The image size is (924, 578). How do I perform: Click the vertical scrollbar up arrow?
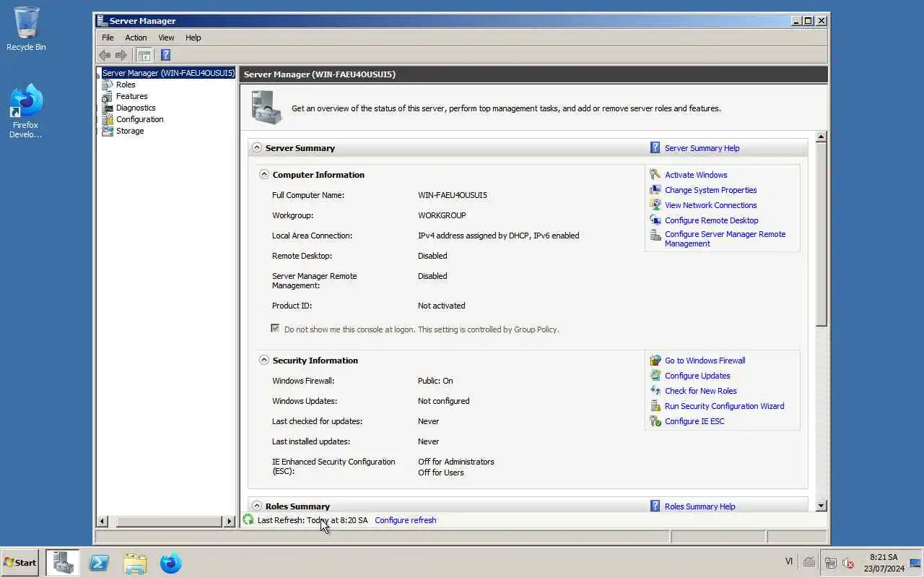821,137
